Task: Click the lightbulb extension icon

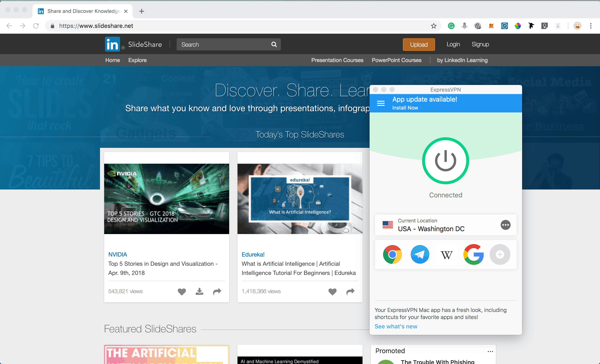Action: pyautogui.click(x=545, y=26)
